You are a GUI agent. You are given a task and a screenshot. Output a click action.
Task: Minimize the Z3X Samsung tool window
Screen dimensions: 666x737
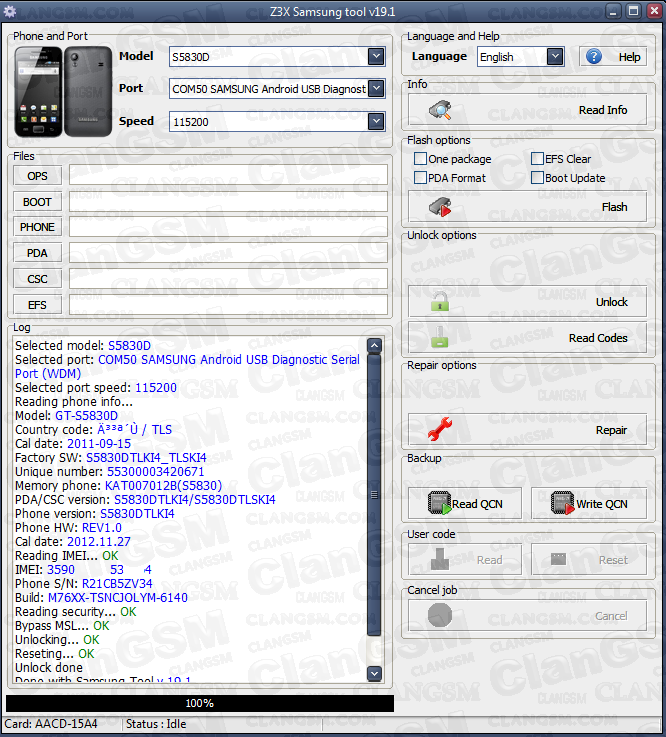pyautogui.click(x=613, y=11)
